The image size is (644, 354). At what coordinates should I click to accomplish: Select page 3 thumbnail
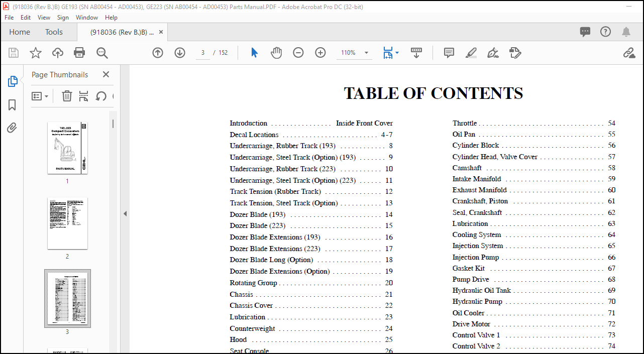coord(67,298)
